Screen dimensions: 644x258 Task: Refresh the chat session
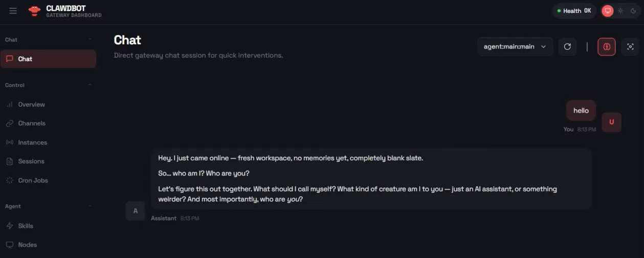coord(567,47)
